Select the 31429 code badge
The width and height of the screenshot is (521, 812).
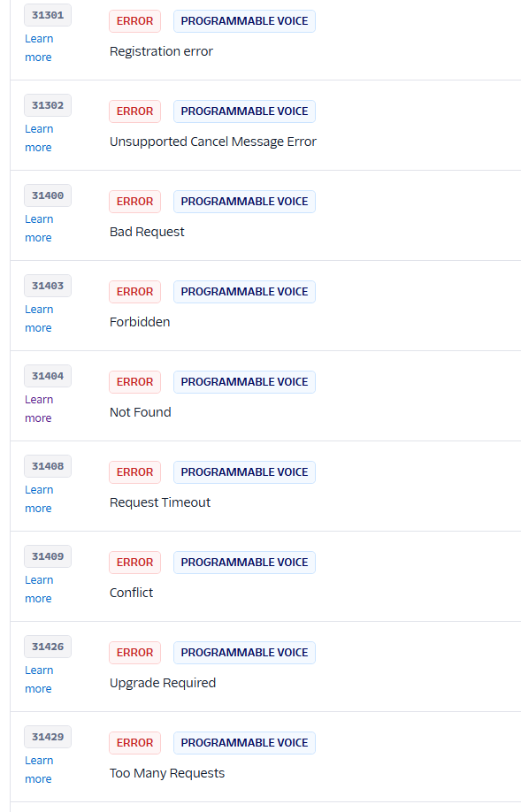click(x=48, y=737)
